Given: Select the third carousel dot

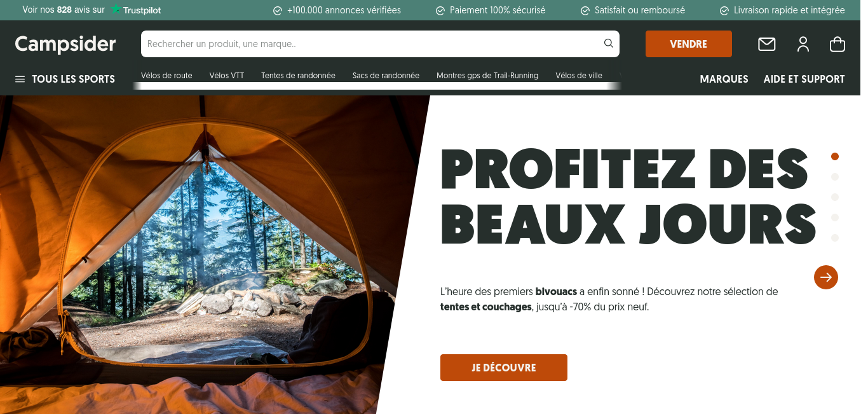Looking at the screenshot, I should point(835,197).
